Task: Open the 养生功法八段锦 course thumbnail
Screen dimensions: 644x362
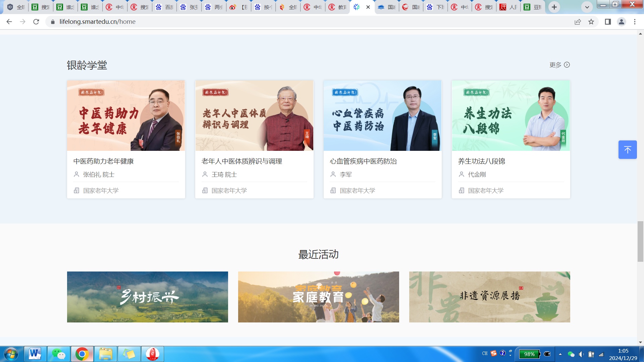Action: pyautogui.click(x=511, y=115)
